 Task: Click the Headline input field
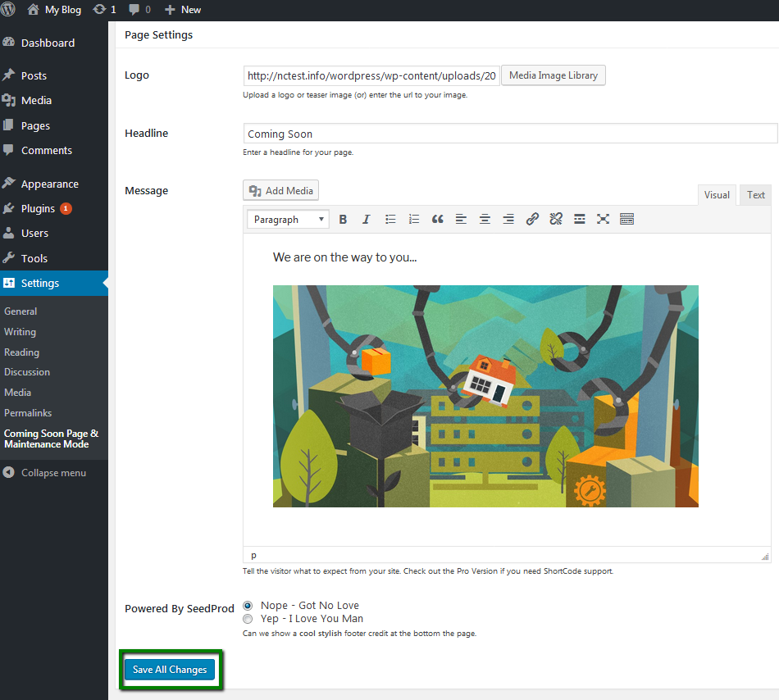click(511, 134)
